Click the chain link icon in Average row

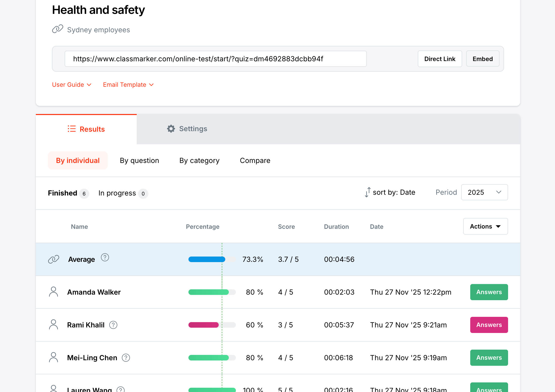tap(53, 259)
